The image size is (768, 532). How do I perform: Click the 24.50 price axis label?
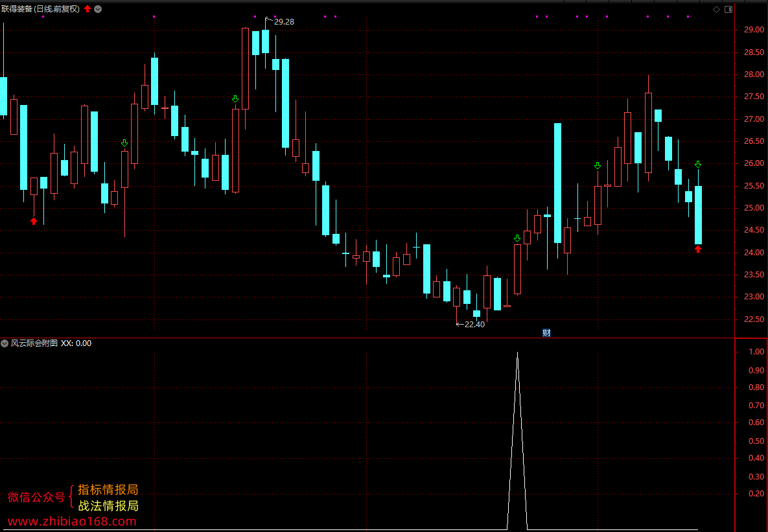(754, 230)
